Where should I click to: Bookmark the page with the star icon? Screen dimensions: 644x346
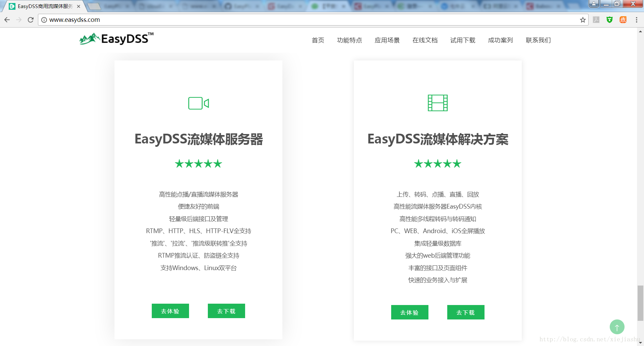click(583, 20)
